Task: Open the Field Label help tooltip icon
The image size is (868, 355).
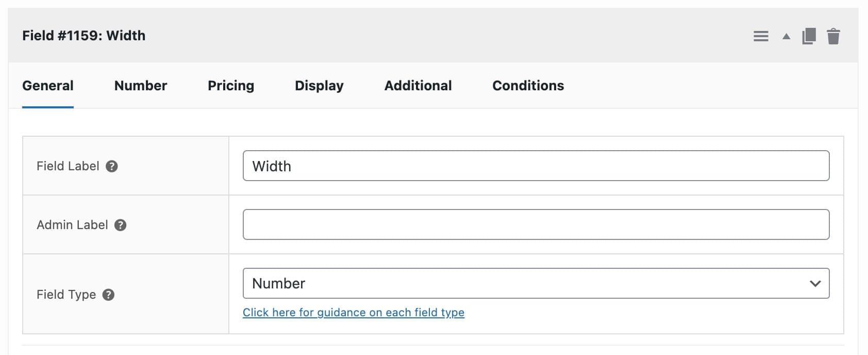Action: [x=113, y=166]
